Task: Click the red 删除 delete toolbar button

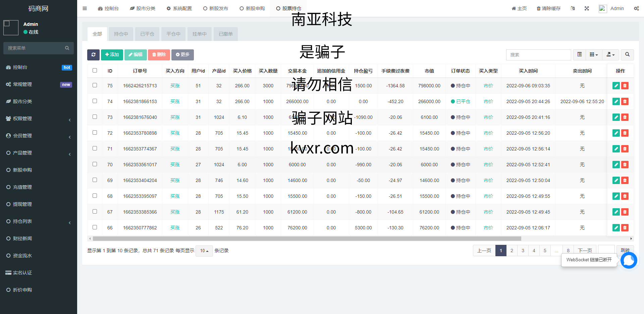Action: (159, 55)
